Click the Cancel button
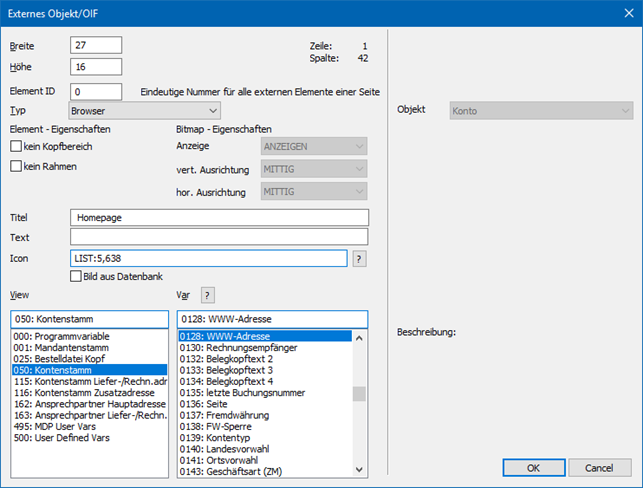Viewport: 643px width, 488px height. pyautogui.click(x=600, y=468)
